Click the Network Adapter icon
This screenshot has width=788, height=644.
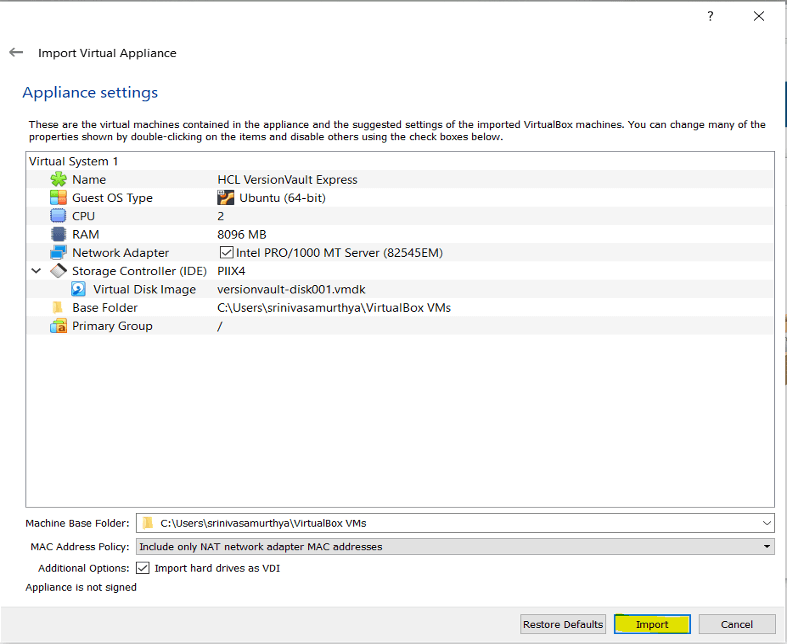[58, 252]
